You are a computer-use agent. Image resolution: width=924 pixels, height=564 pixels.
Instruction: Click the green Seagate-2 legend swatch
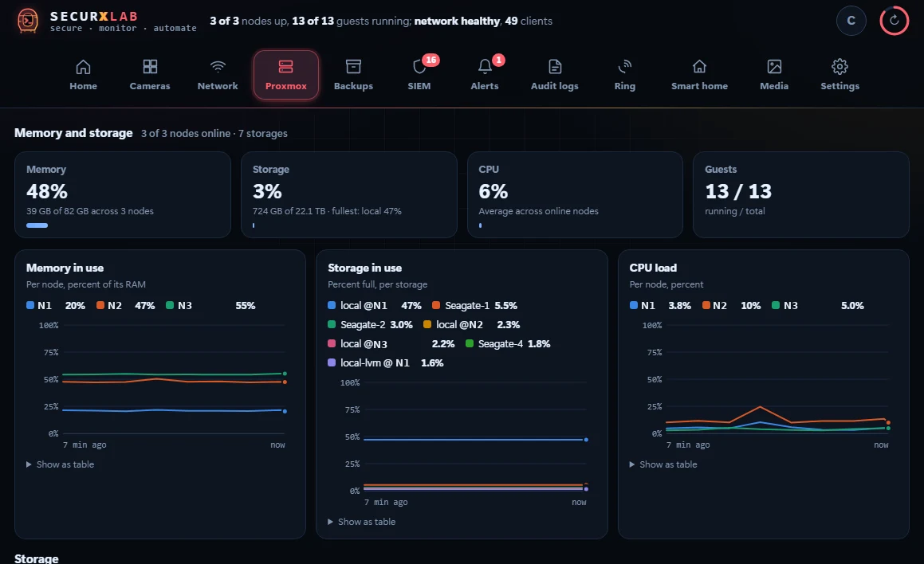(332, 324)
